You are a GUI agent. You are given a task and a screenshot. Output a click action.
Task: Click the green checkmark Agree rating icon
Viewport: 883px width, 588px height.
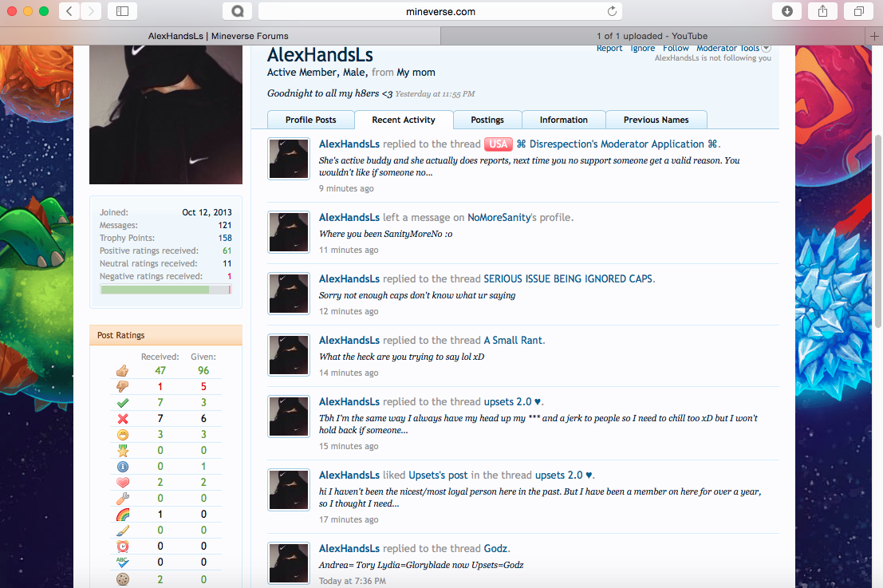point(122,403)
